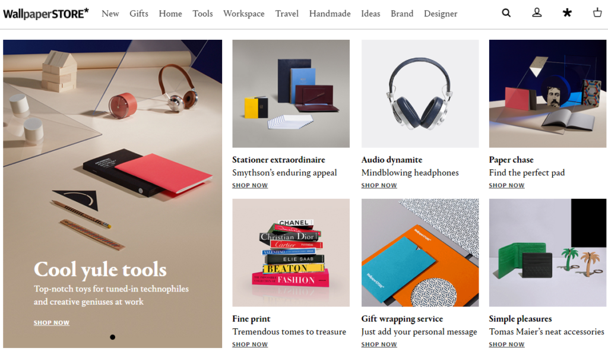Open the search icon

(x=506, y=13)
